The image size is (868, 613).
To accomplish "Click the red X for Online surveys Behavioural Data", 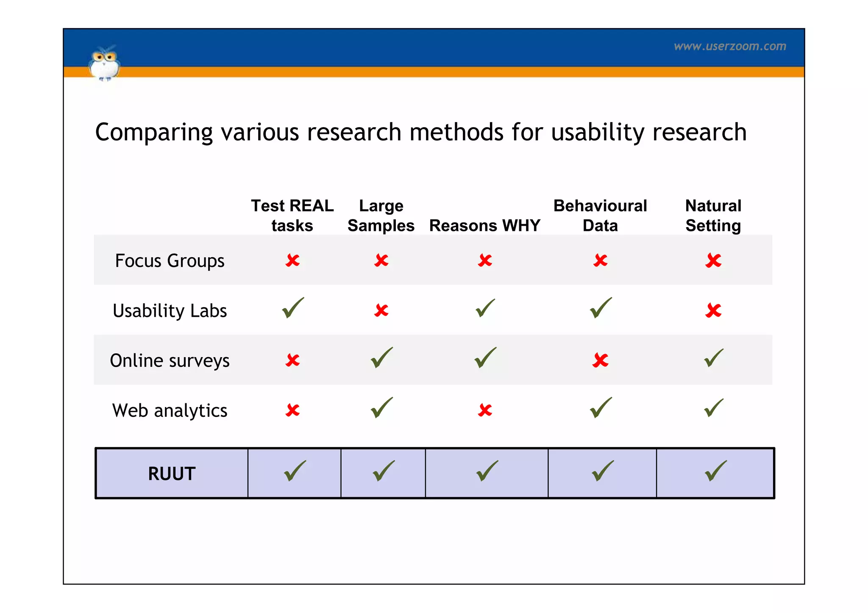I will click(x=601, y=361).
